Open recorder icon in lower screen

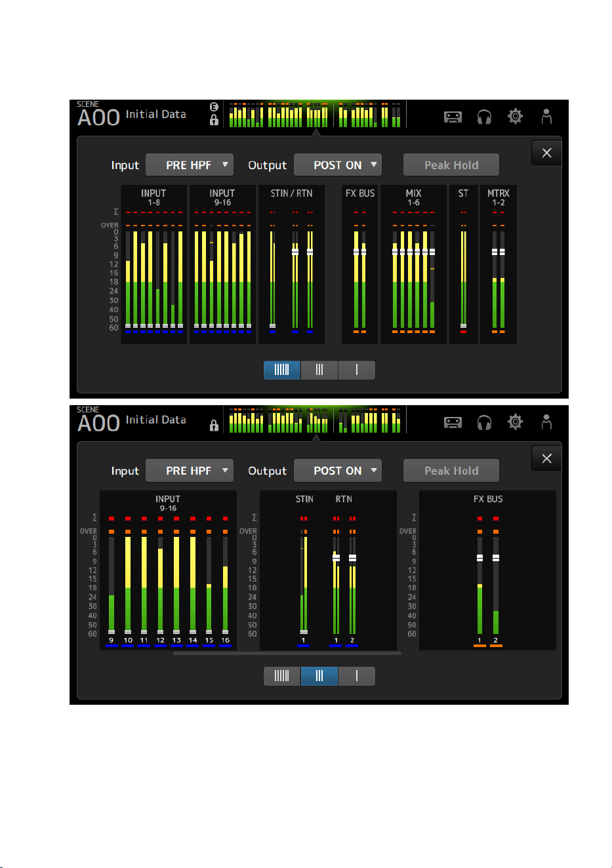453,423
